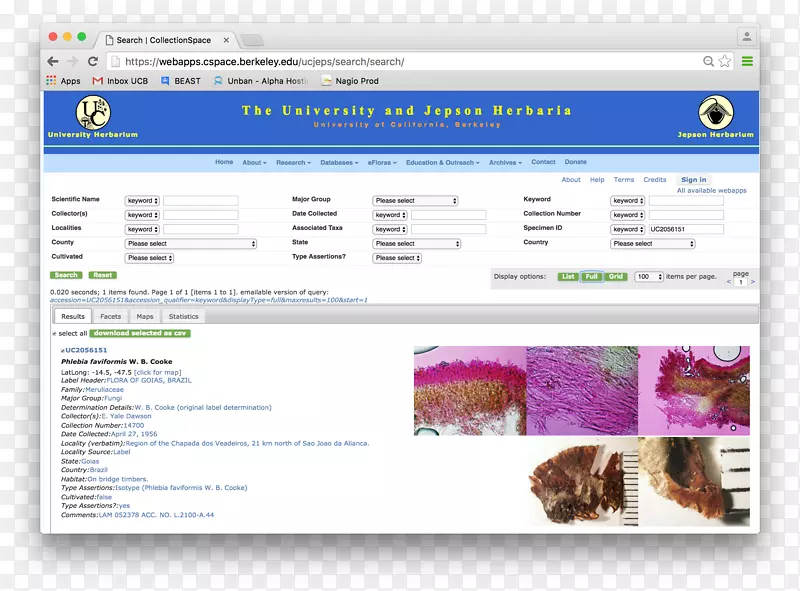
Task: Open the Chrome hamburger menu
Action: (747, 61)
